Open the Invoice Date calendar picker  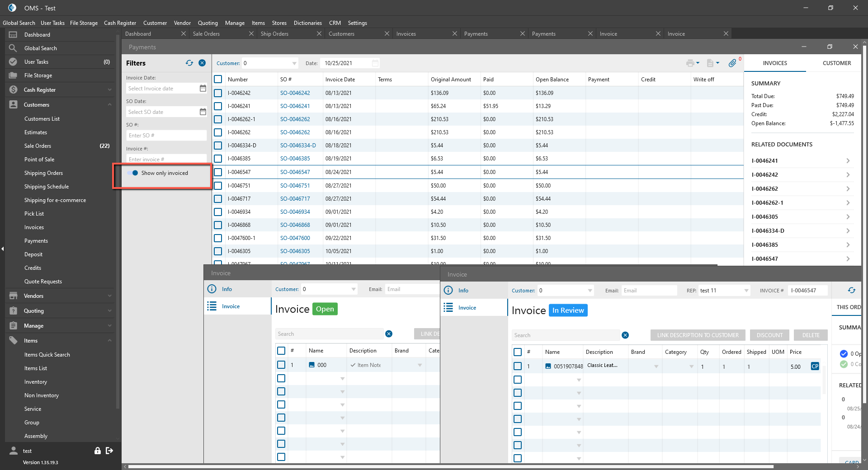coord(203,89)
